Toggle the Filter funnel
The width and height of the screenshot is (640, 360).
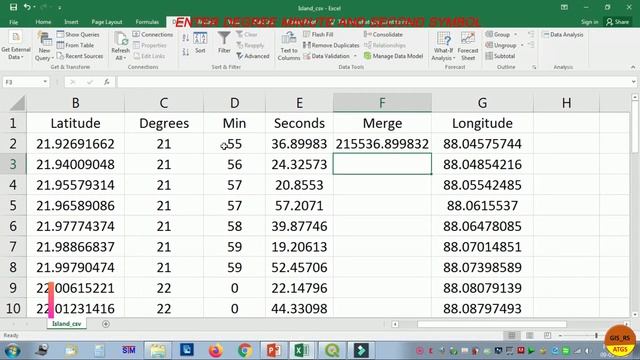(x=224, y=42)
